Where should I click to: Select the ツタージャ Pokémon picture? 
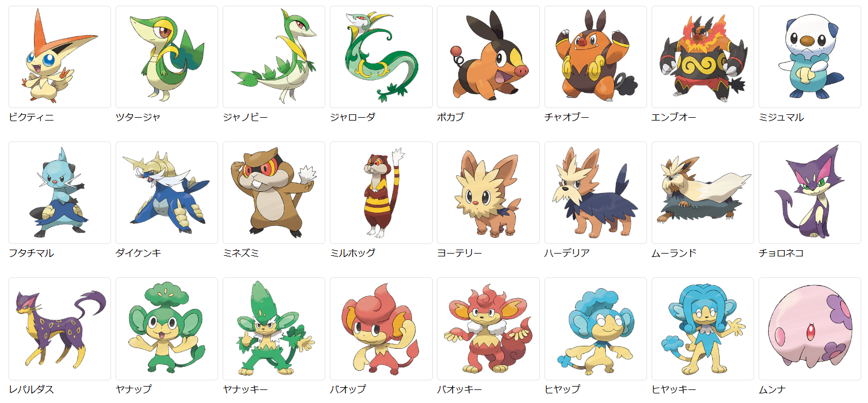pos(167,57)
